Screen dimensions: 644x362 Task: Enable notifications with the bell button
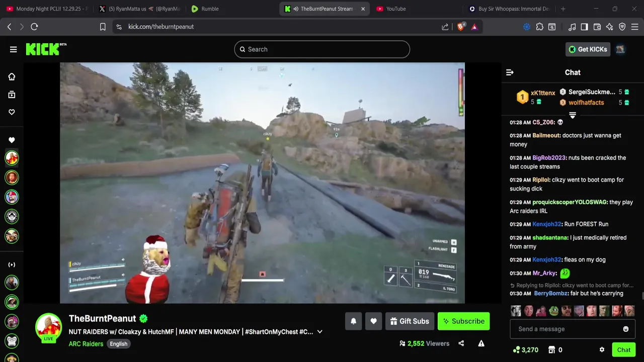pos(353,321)
